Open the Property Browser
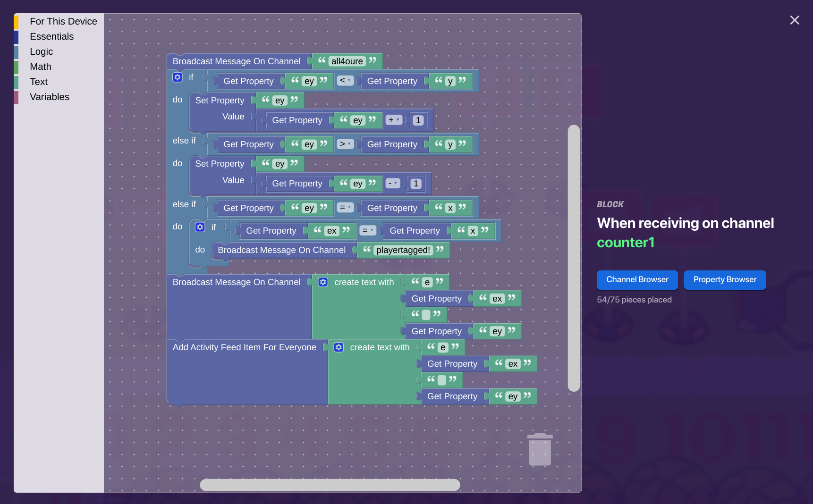 pyautogui.click(x=725, y=279)
